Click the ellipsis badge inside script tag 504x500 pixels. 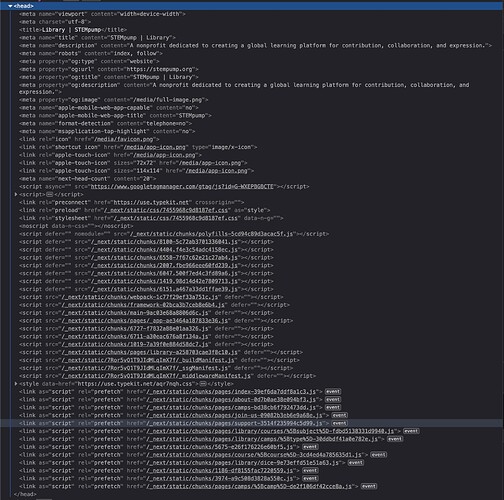49,194
